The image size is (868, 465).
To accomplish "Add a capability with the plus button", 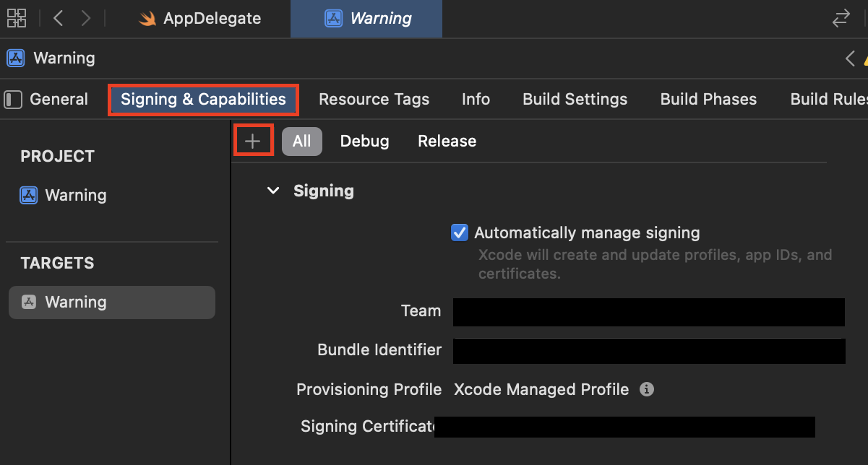I will click(x=253, y=141).
